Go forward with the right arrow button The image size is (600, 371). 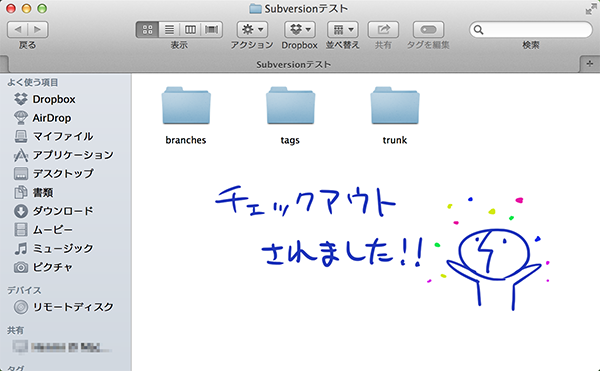(38, 29)
